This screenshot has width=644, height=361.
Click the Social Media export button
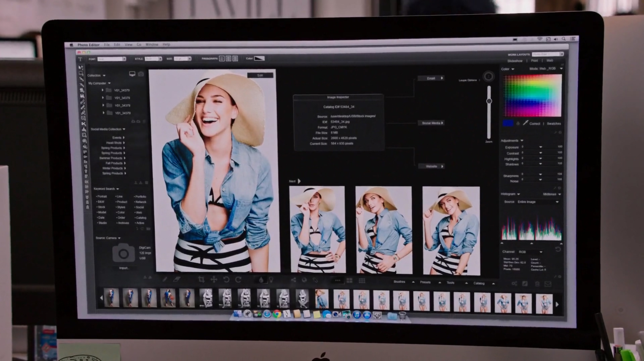431,123
